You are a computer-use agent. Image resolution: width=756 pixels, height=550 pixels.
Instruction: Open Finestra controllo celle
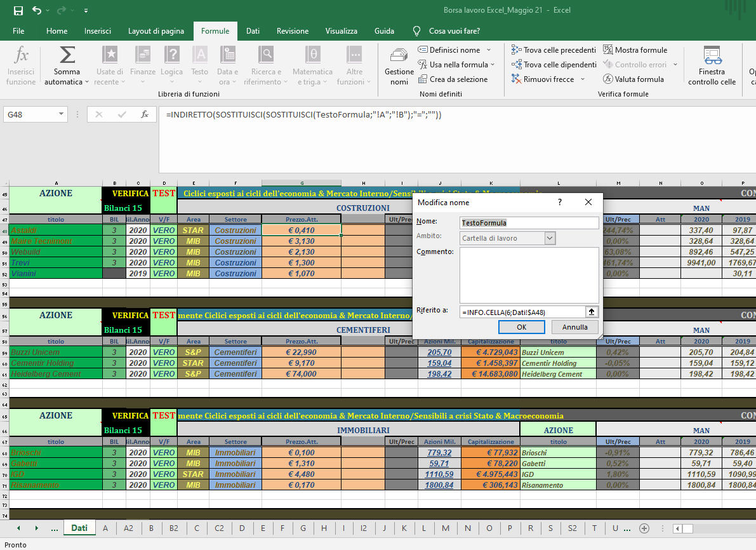pyautogui.click(x=712, y=66)
